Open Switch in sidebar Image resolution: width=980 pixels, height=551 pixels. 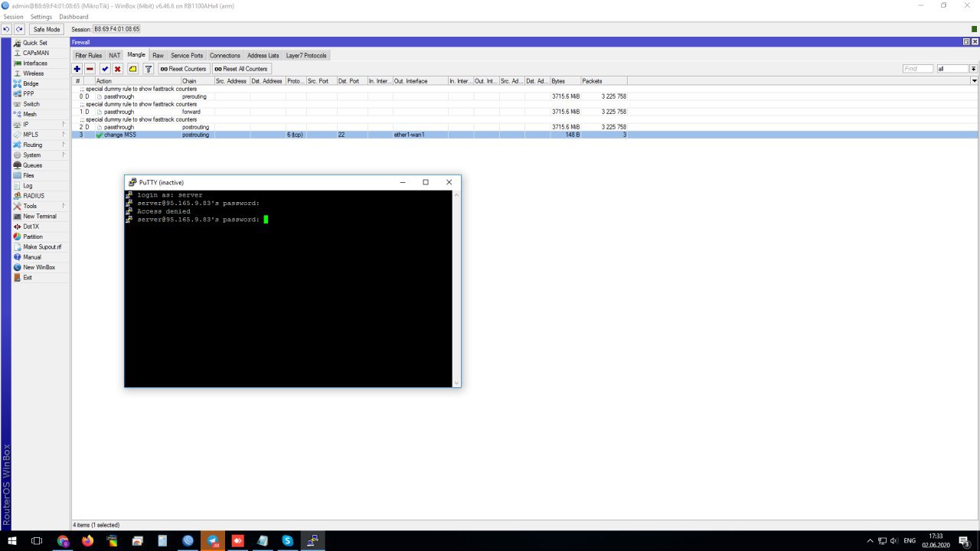point(31,104)
